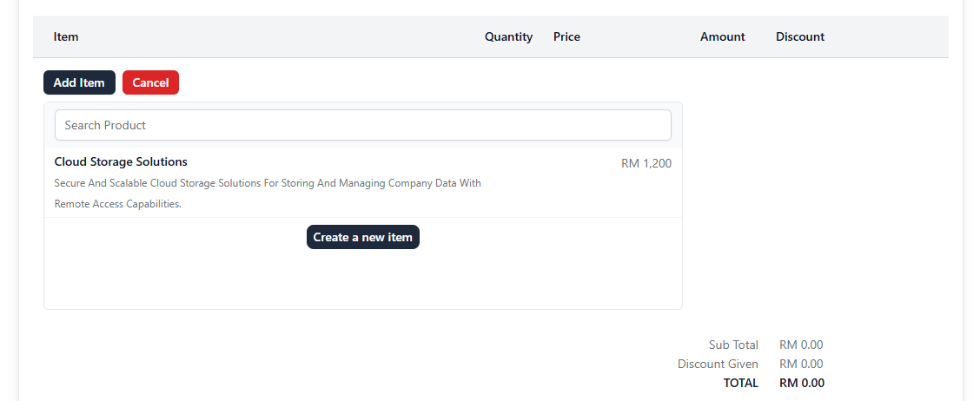Click the Discount Given RM 0.00 value
Viewport: 980px width, 401px height.
pos(801,365)
